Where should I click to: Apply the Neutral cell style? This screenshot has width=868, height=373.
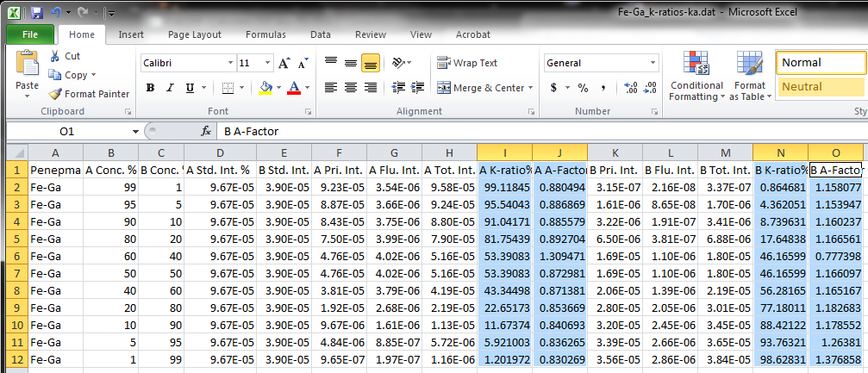click(x=821, y=87)
